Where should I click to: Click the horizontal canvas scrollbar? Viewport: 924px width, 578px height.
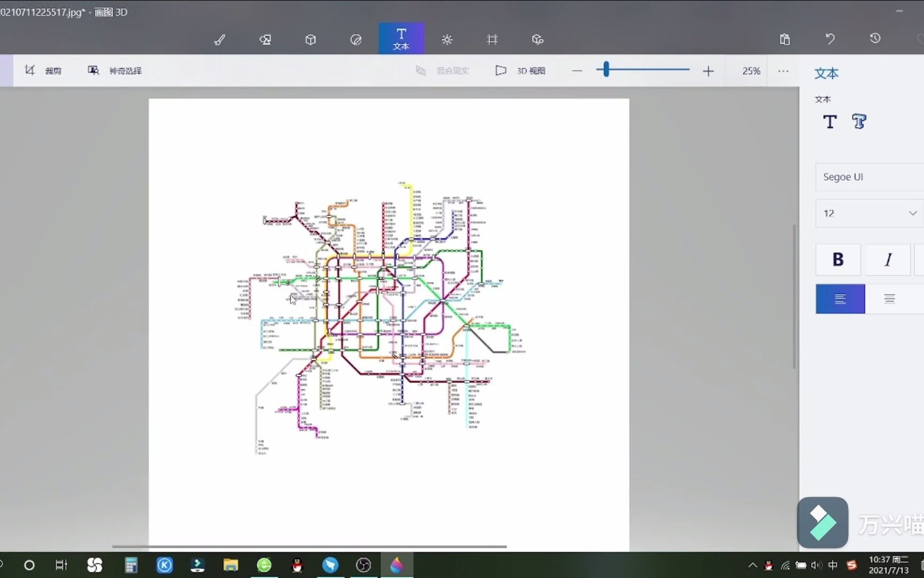[309, 546]
